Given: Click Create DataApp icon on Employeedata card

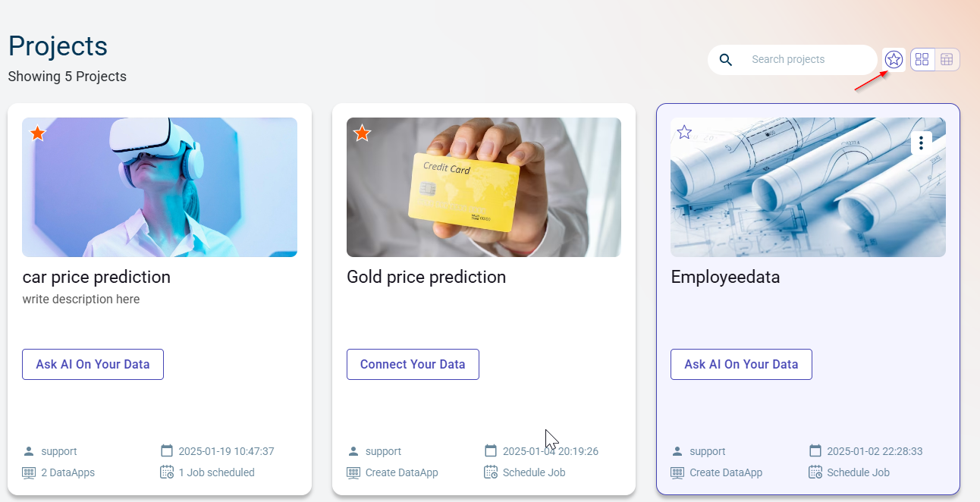Looking at the screenshot, I should [677, 472].
